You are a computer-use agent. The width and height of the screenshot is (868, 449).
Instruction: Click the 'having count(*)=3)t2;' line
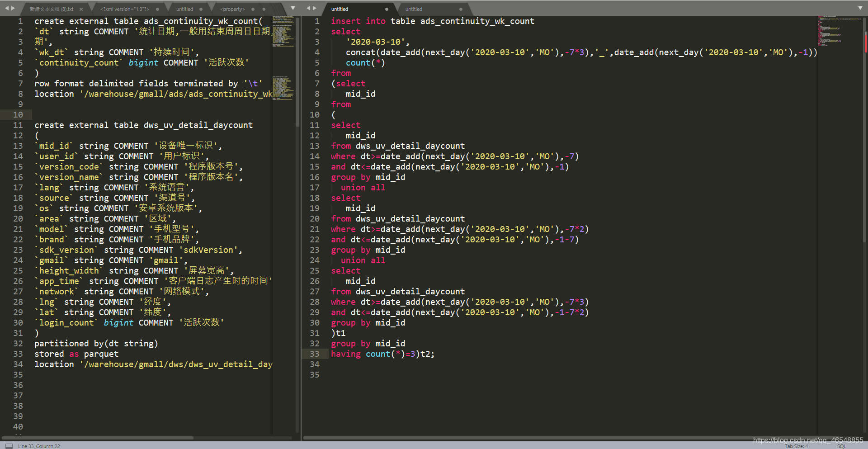click(382, 354)
